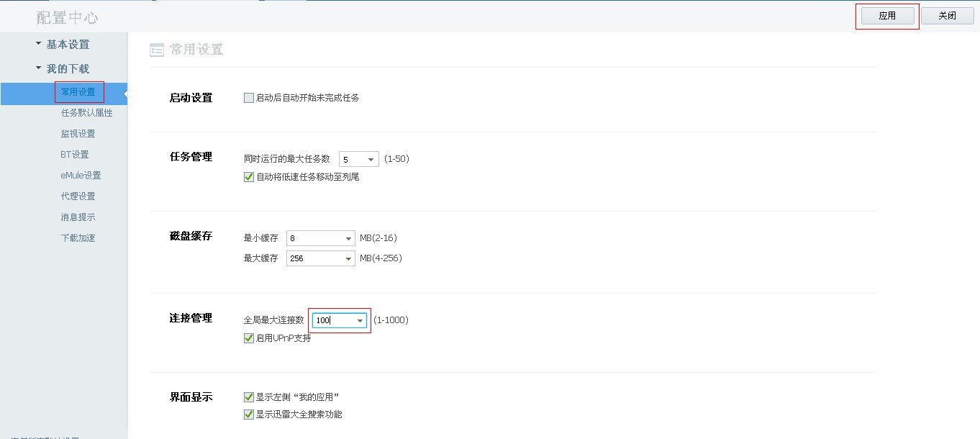The image size is (980, 439).
Task: Open 任务默认属性 settings page
Action: pyautogui.click(x=86, y=113)
